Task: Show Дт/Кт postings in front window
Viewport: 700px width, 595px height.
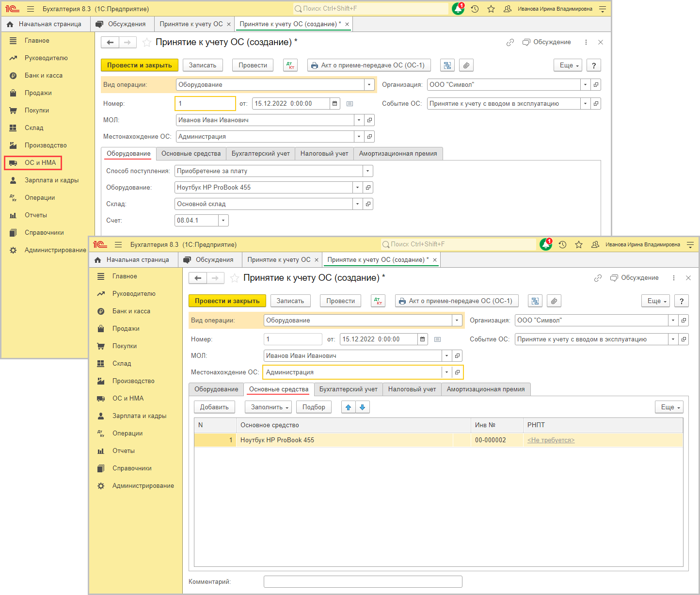Action: click(378, 301)
